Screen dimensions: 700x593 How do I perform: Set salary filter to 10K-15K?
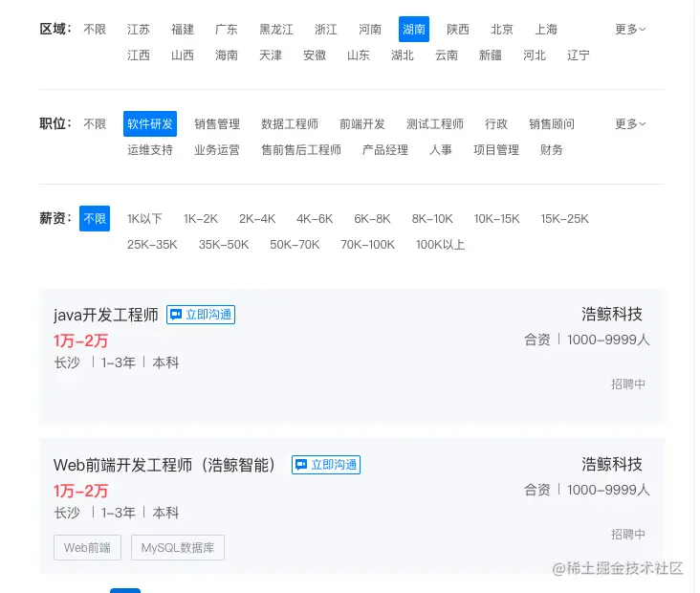(x=496, y=218)
